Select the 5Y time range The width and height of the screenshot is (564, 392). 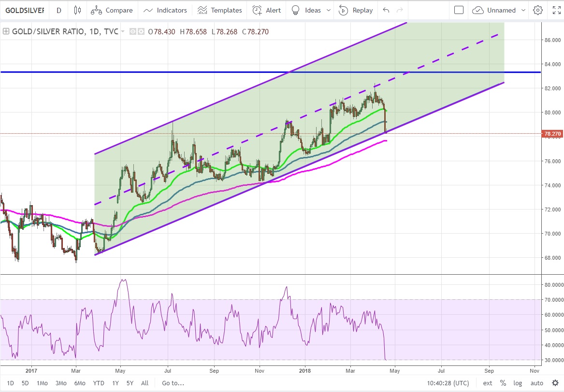[130, 383]
